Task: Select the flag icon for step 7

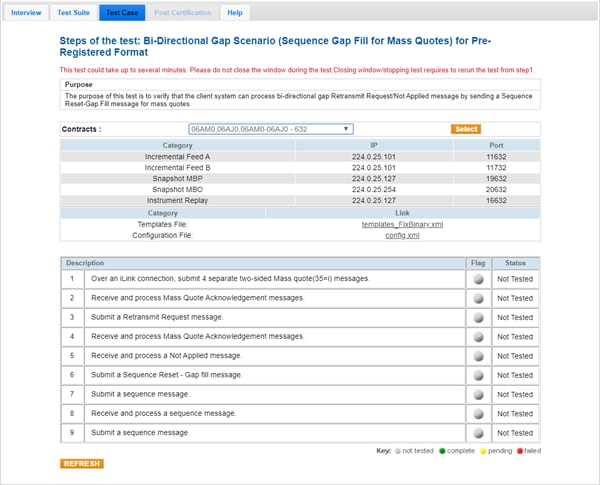Action: (477, 394)
